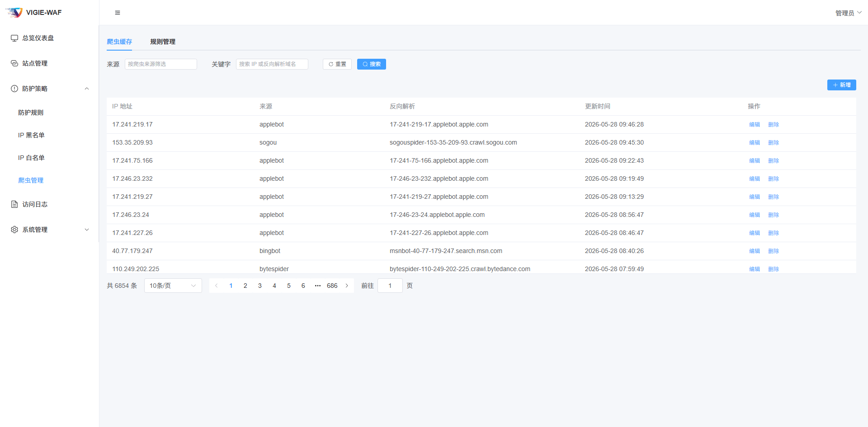Image resolution: width=868 pixels, height=427 pixels.
Task: Click the 新增 add button
Action: [842, 85]
